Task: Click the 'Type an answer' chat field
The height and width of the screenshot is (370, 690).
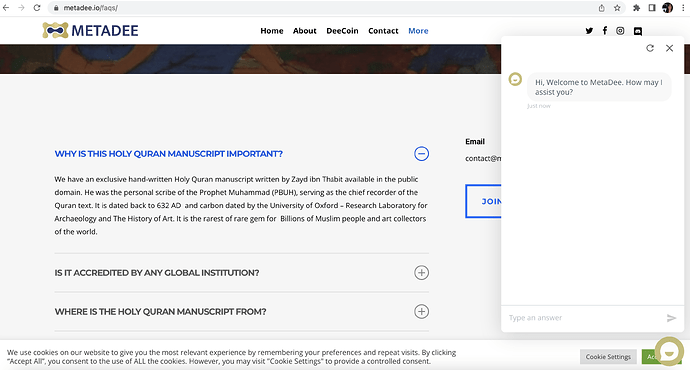Action: pos(583,318)
